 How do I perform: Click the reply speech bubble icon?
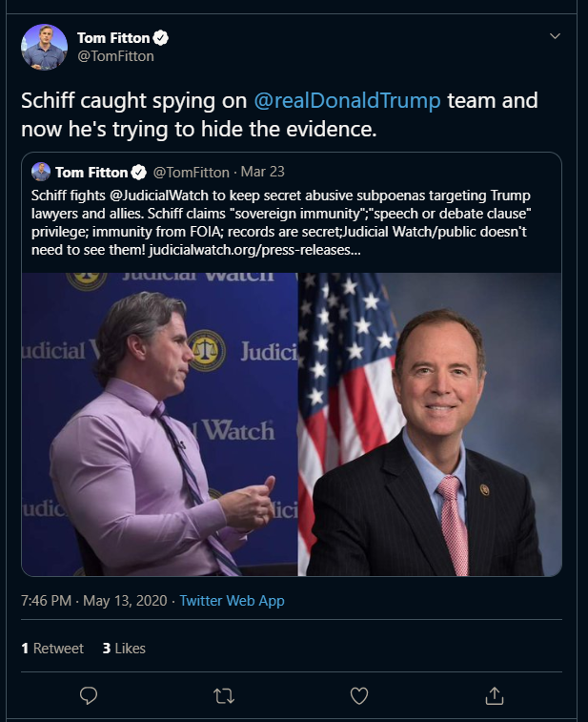89,696
